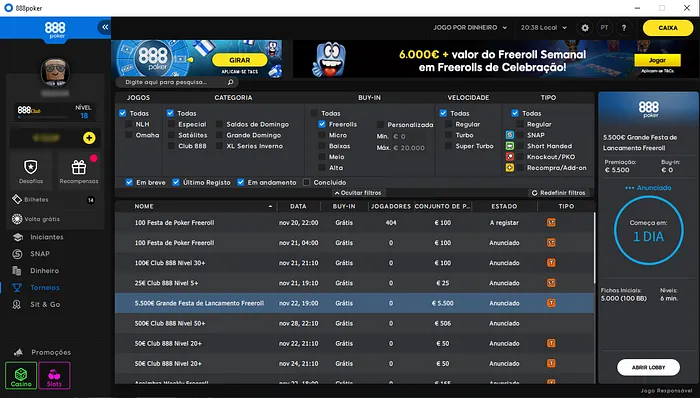
Task: Check the Turbo speed checkbox
Action: tap(448, 135)
